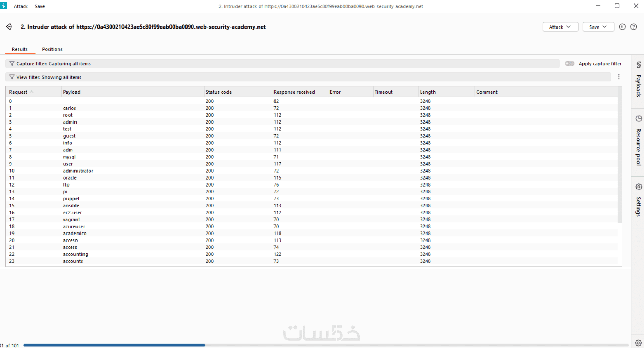Select the row with payload mysql
The height and width of the screenshot is (348, 644).
311,157
